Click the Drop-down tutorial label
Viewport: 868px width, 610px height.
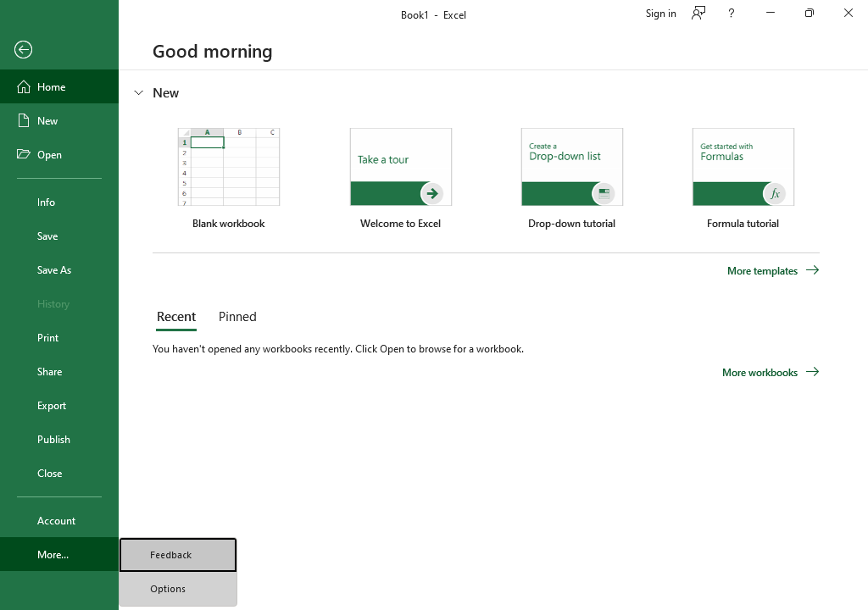click(572, 224)
